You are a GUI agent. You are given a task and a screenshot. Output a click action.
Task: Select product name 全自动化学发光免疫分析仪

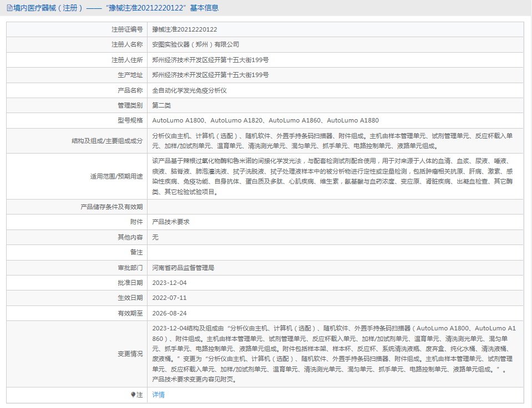pyautogui.click(x=189, y=90)
